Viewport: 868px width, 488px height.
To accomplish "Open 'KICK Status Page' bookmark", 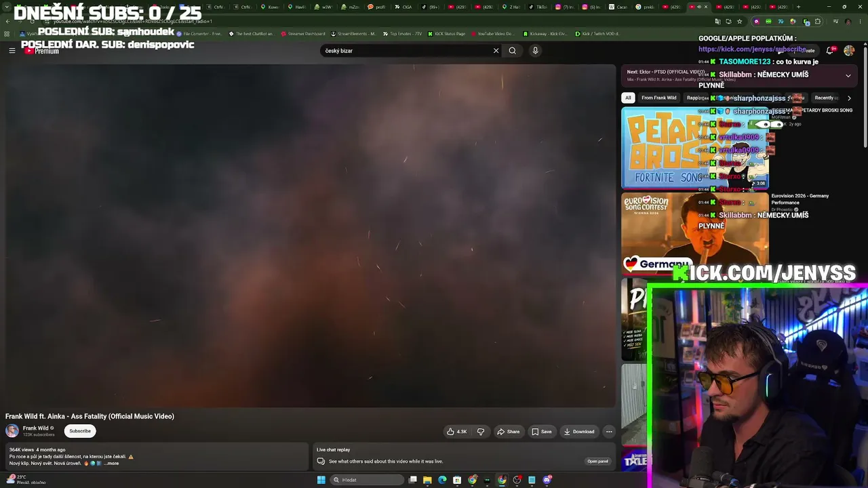I will [446, 34].
